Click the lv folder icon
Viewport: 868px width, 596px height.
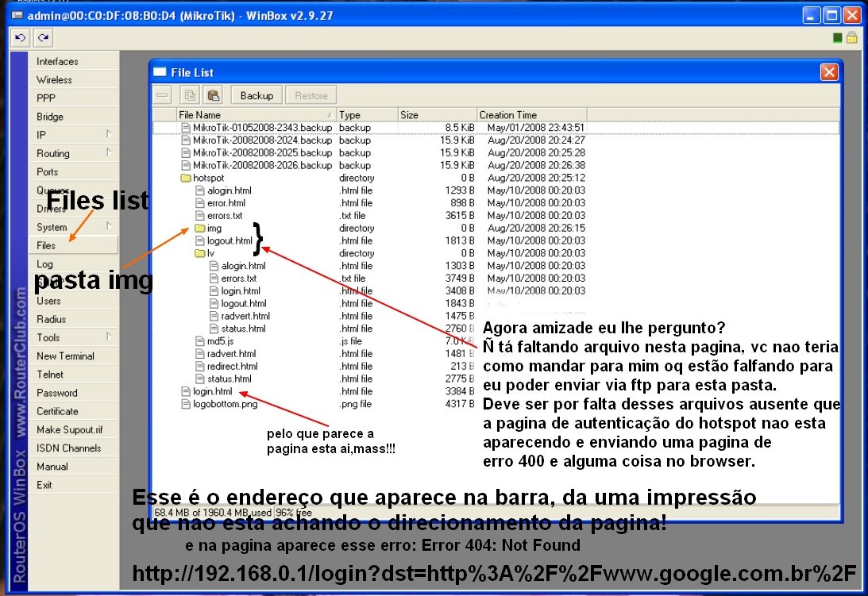click(200, 253)
